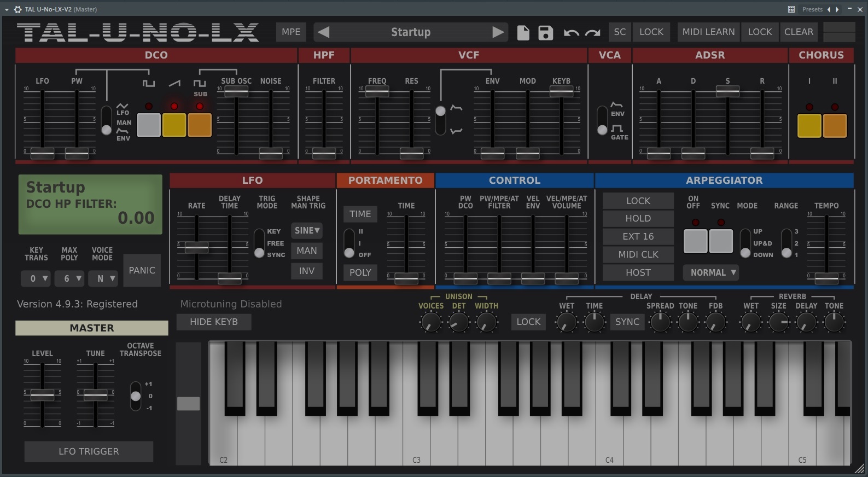The image size is (868, 477).
Task: Click LOCK next to SC
Action: (x=651, y=32)
